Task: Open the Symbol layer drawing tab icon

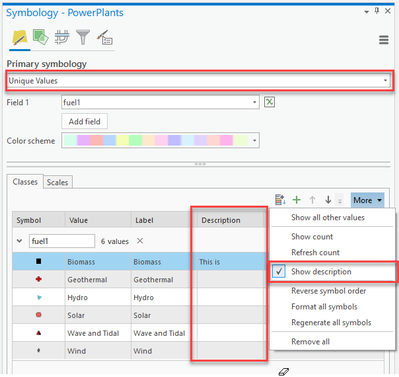Action: pos(62,37)
